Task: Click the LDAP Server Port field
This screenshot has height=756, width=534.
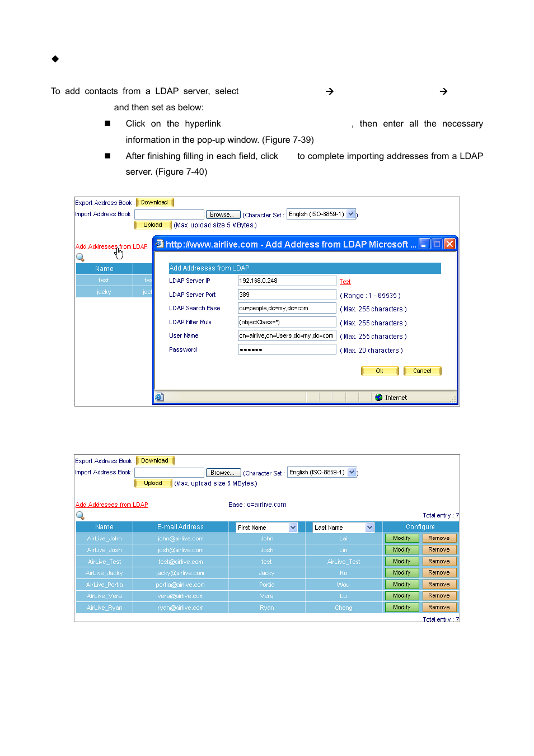Action: click(x=287, y=295)
